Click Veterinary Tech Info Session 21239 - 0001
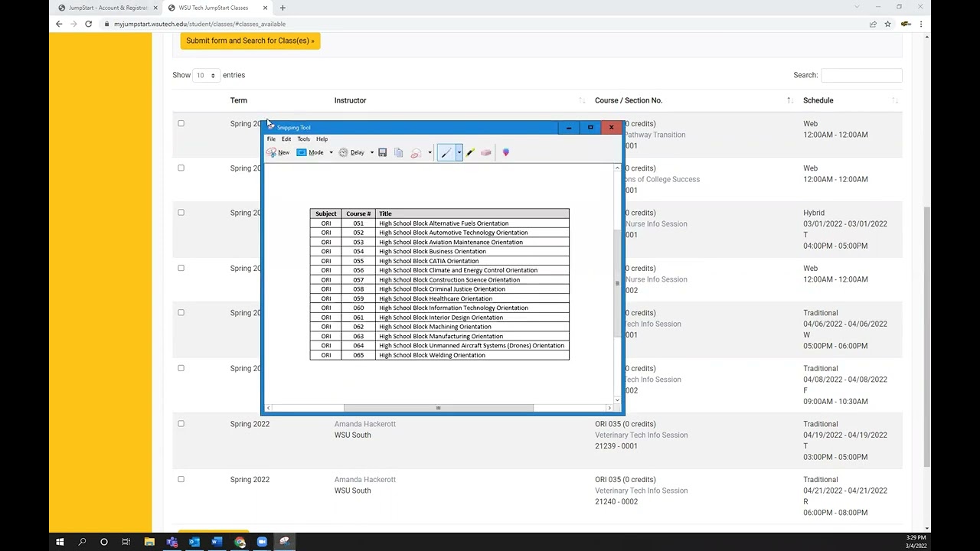This screenshot has height=551, width=980. [x=642, y=435]
